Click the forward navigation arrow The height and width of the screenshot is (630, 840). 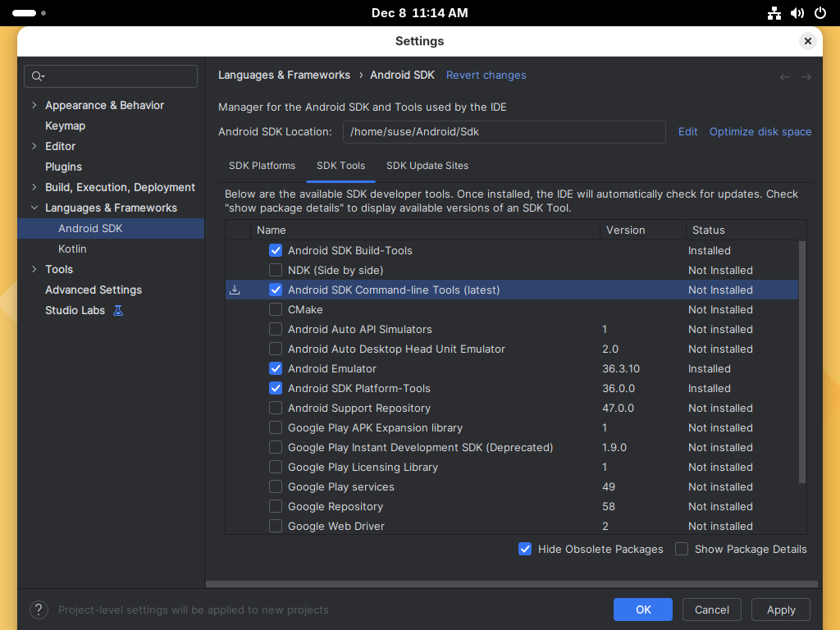[806, 76]
